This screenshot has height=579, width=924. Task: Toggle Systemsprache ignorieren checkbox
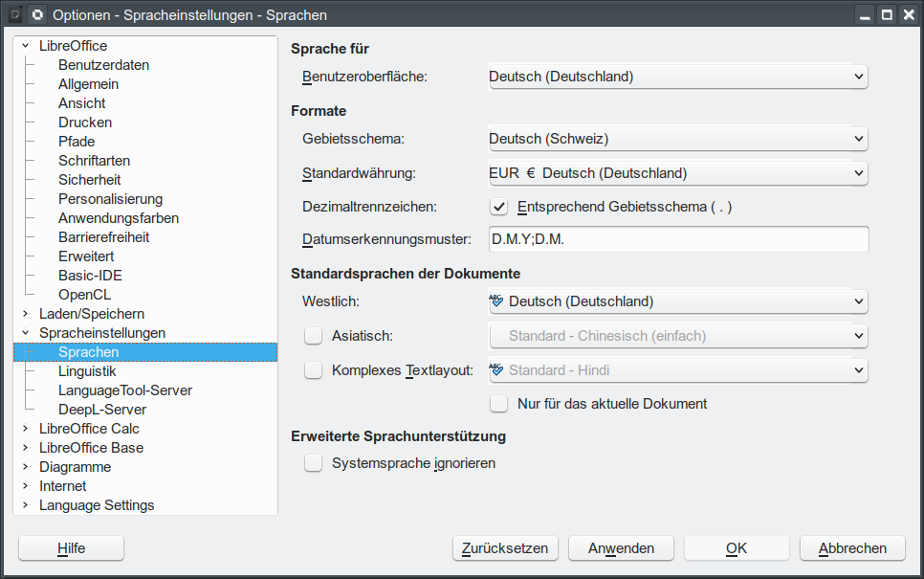point(313,463)
